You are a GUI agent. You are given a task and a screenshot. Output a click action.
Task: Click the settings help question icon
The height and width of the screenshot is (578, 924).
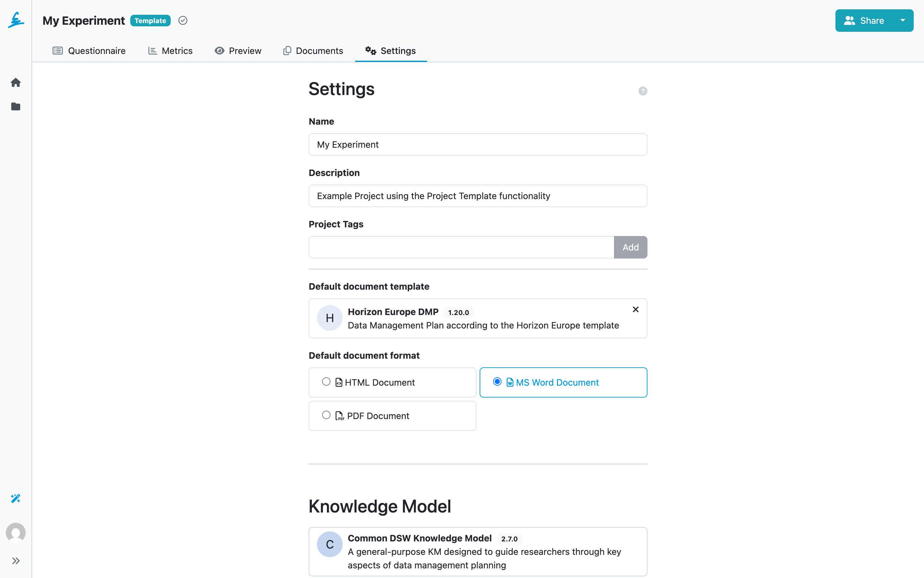pyautogui.click(x=643, y=91)
